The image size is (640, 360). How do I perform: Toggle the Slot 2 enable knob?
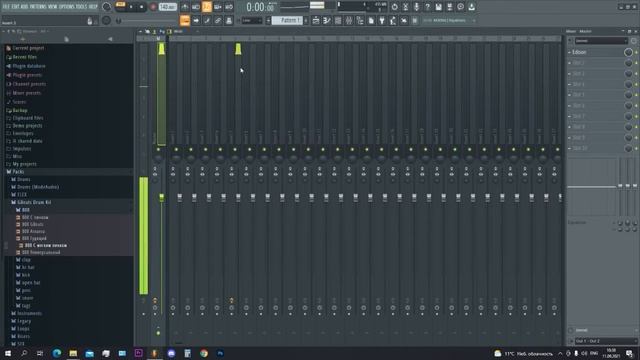[x=628, y=63]
